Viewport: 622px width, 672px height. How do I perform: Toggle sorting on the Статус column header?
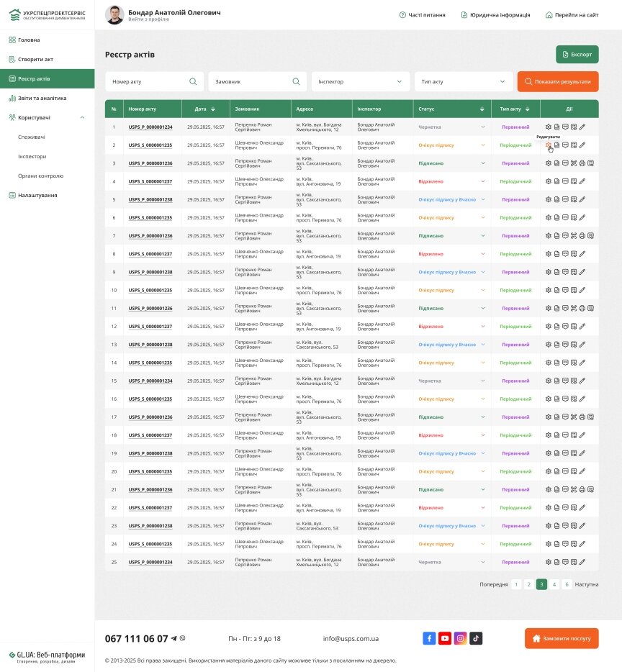pos(482,109)
